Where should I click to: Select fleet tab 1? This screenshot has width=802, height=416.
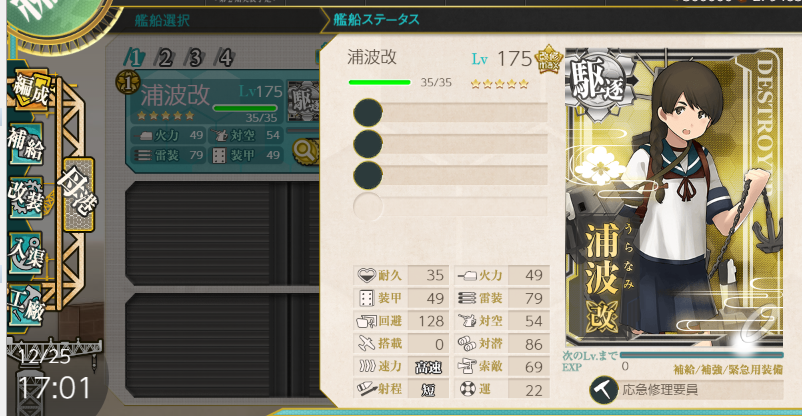tap(134, 58)
